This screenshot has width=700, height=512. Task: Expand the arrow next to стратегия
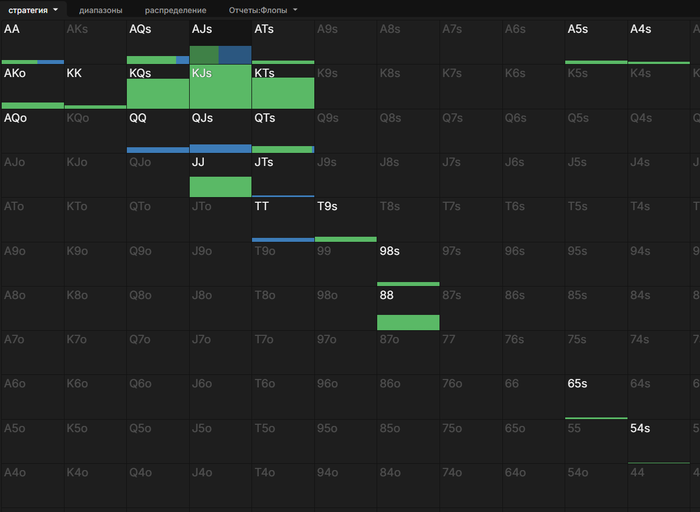click(55, 10)
